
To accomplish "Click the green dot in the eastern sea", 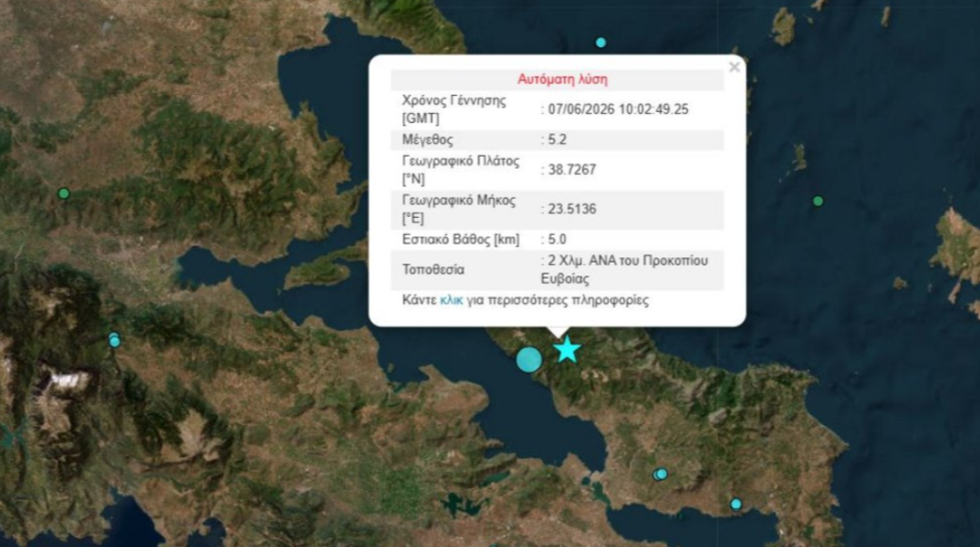I will (818, 201).
